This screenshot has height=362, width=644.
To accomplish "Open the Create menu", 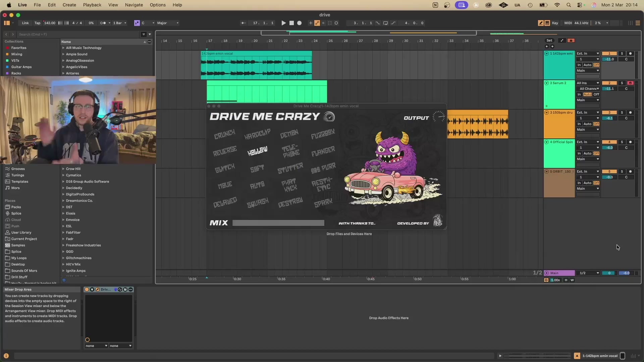I will click(69, 5).
